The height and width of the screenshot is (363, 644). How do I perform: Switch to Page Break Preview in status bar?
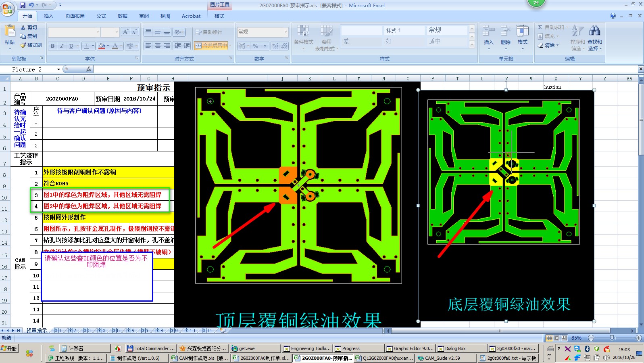(x=564, y=338)
